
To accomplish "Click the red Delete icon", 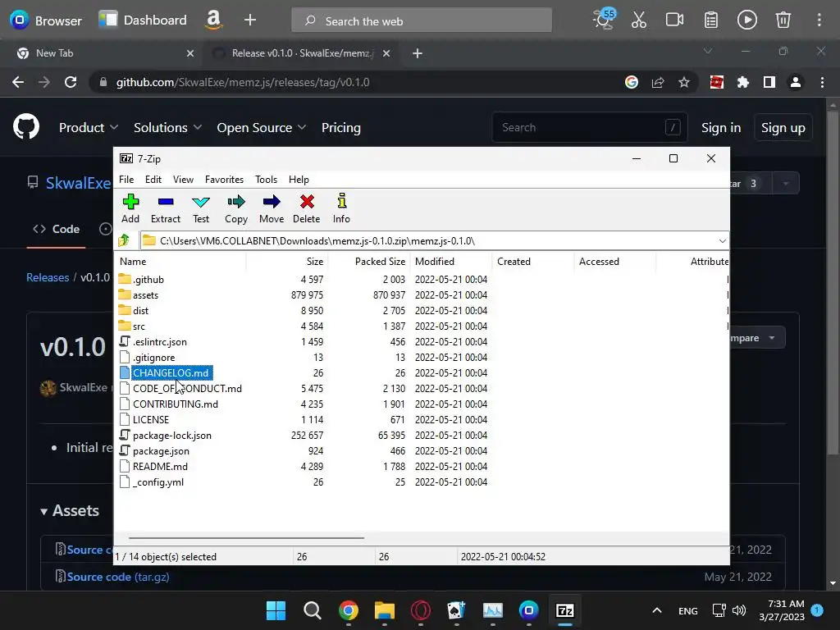I will [307, 208].
